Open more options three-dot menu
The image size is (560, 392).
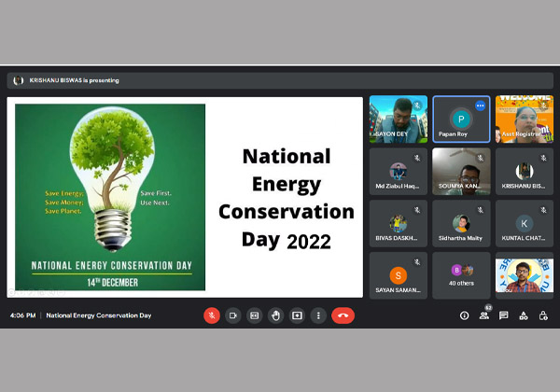click(x=318, y=315)
